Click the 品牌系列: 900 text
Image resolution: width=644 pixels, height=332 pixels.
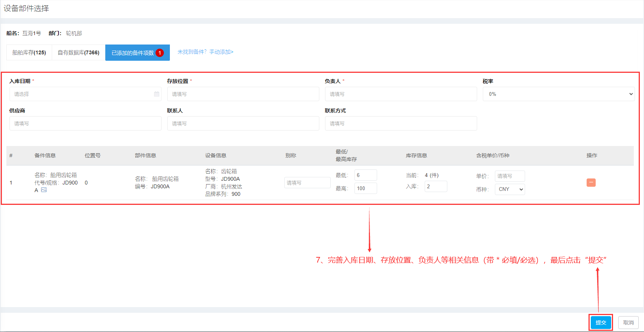tap(223, 194)
